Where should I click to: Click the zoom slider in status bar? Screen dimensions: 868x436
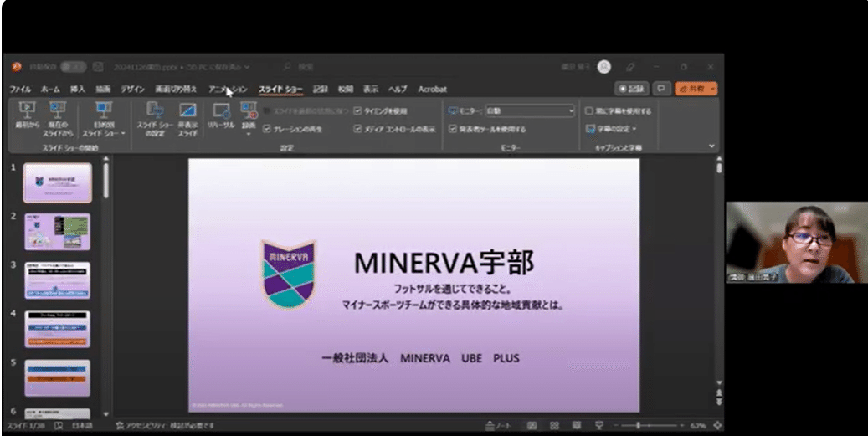(x=648, y=426)
